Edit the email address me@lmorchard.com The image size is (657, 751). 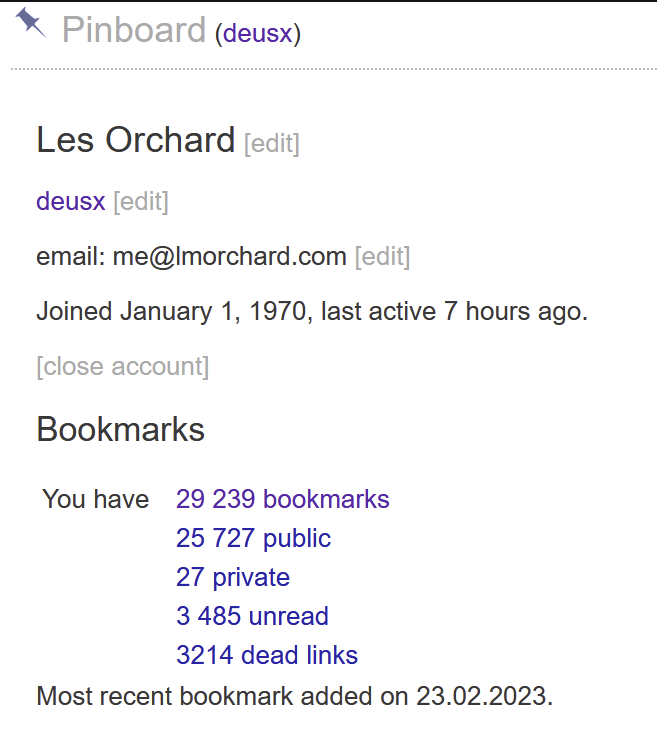tap(383, 257)
